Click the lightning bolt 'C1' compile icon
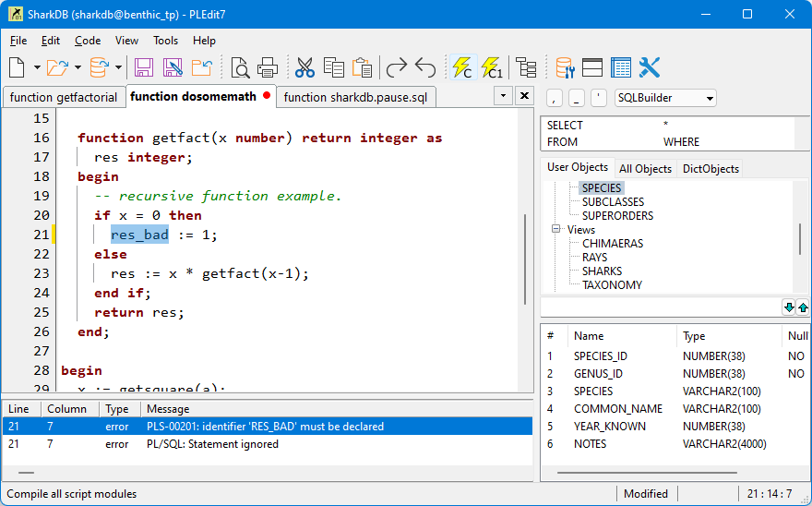Image resolution: width=812 pixels, height=506 pixels. pyautogui.click(x=492, y=67)
